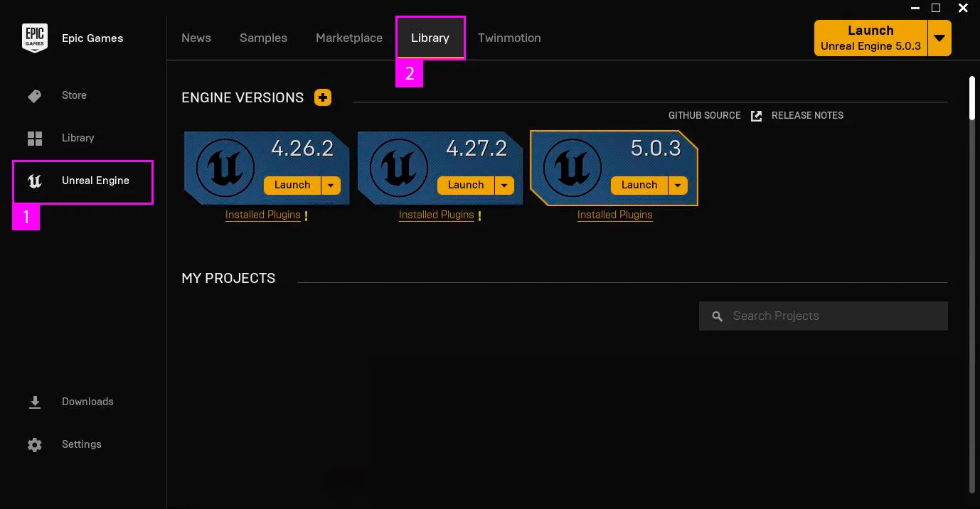Click the 4.27.2 version number
Image resolution: width=980 pixels, height=509 pixels.
point(476,148)
